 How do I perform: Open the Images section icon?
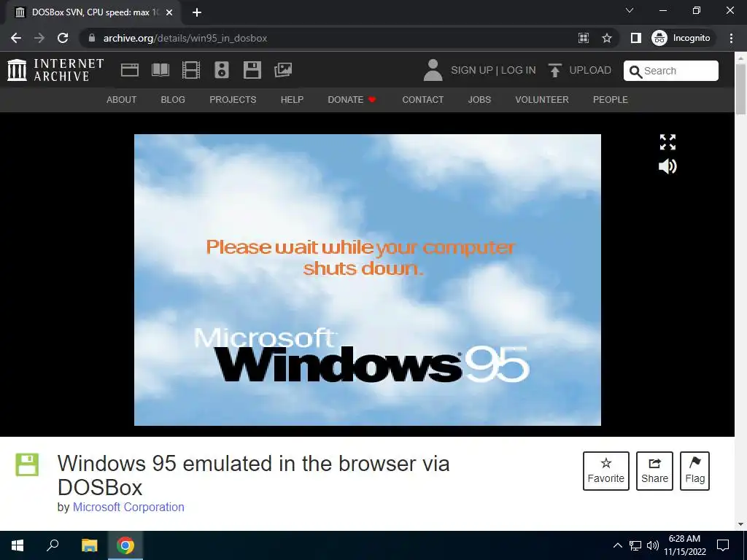pos(283,70)
